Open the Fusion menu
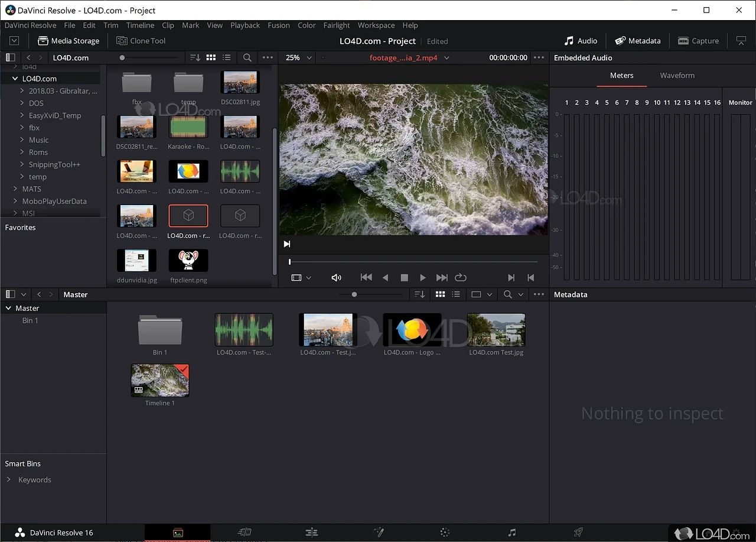Screen dimensions: 756x542 pyautogui.click(x=278, y=25)
